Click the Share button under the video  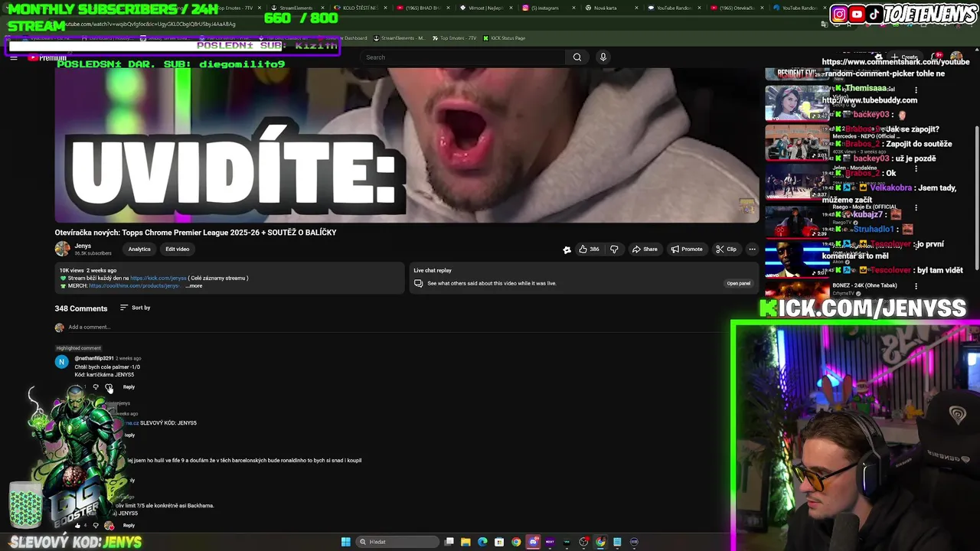[645, 249]
